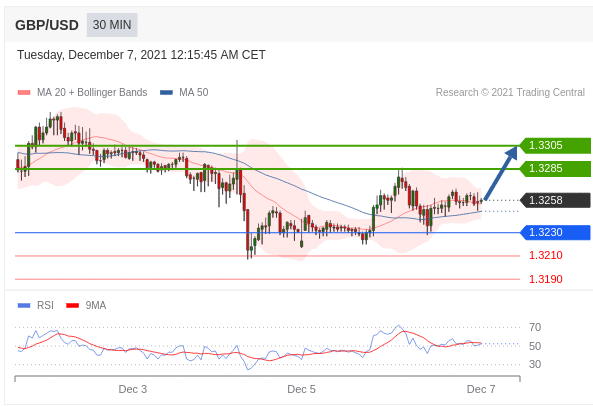Select the Dec 3 axis marker
This screenshot has height=407, width=593.
click(133, 389)
